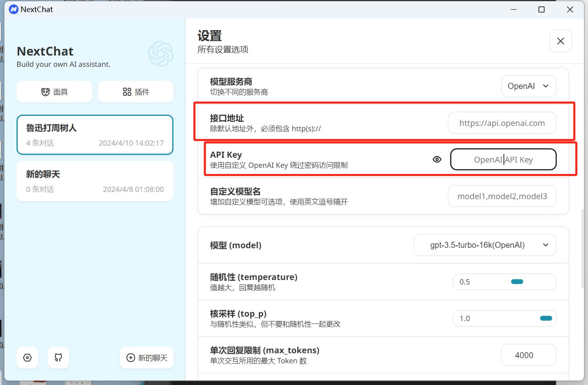Toggle API Key visibility with the eye icon
This screenshot has height=385, width=588.
coord(437,159)
